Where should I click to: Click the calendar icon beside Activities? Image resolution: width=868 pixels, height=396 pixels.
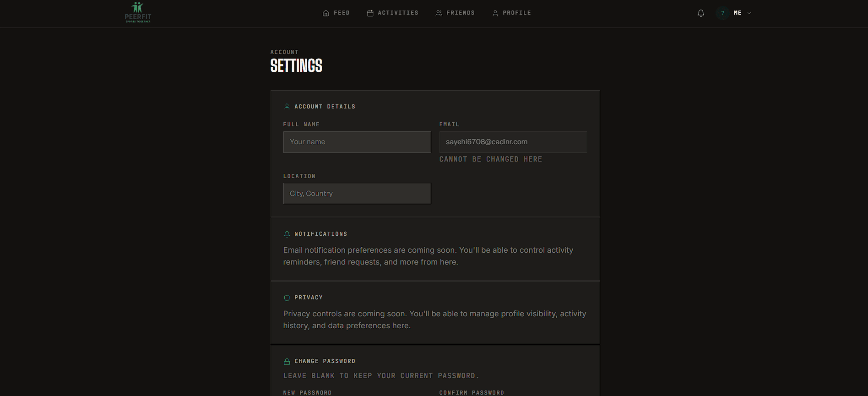(x=370, y=13)
